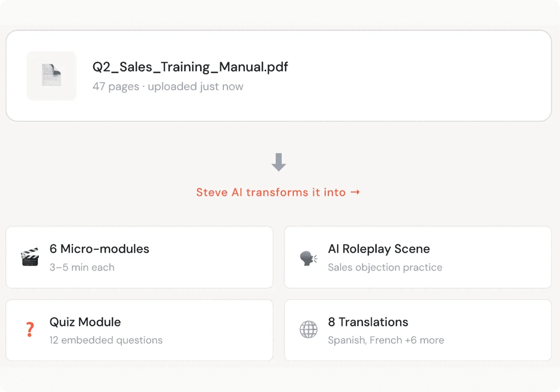
Task: Open the Quiz Module card
Action: (x=140, y=330)
